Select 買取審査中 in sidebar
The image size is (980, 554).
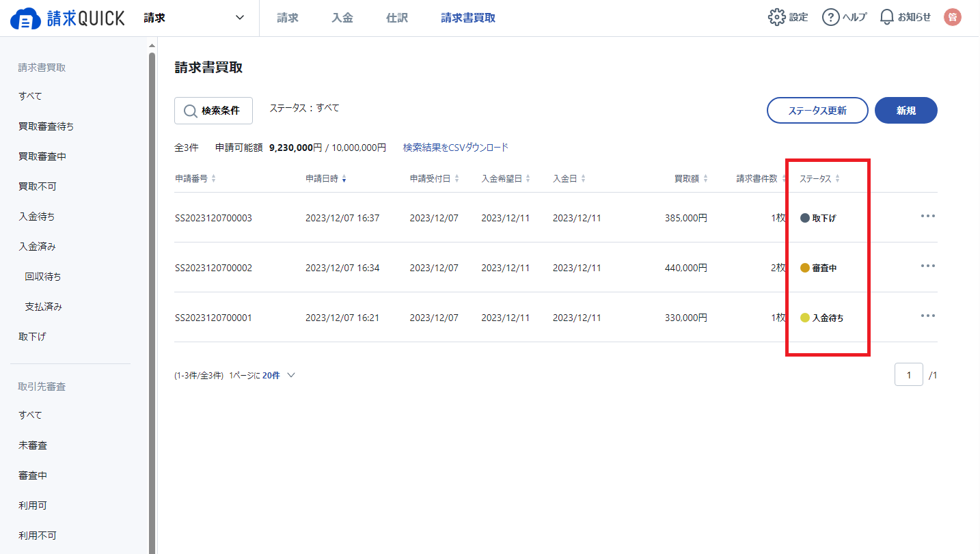(42, 156)
